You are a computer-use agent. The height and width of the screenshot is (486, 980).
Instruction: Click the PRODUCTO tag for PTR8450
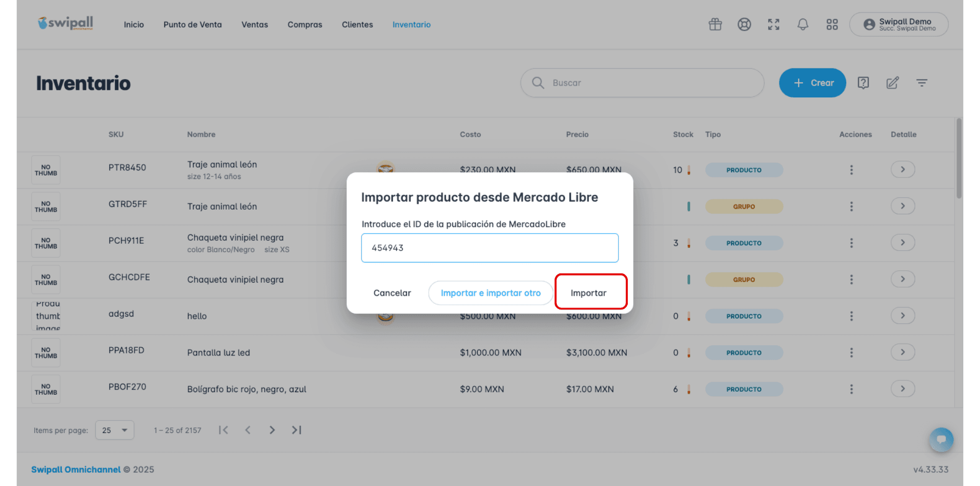pyautogui.click(x=744, y=170)
